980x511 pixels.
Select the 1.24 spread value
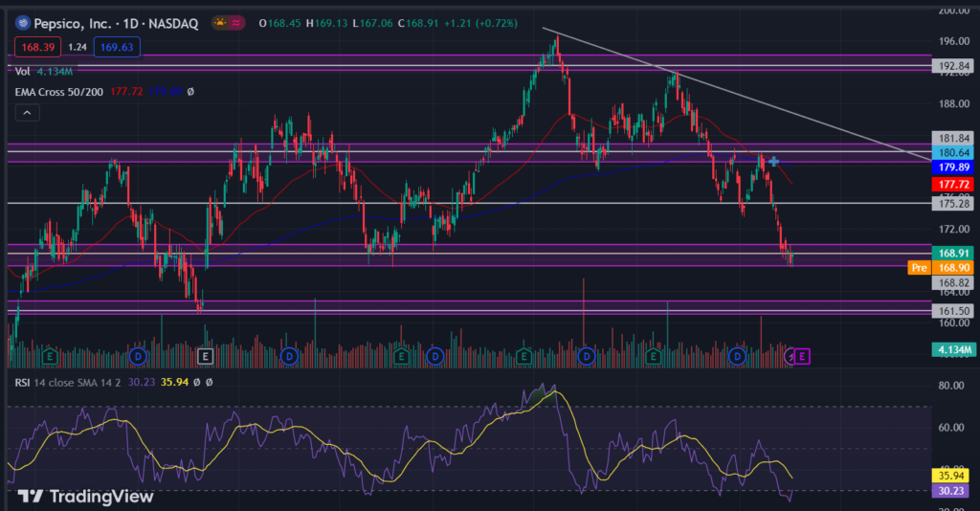pyautogui.click(x=78, y=47)
